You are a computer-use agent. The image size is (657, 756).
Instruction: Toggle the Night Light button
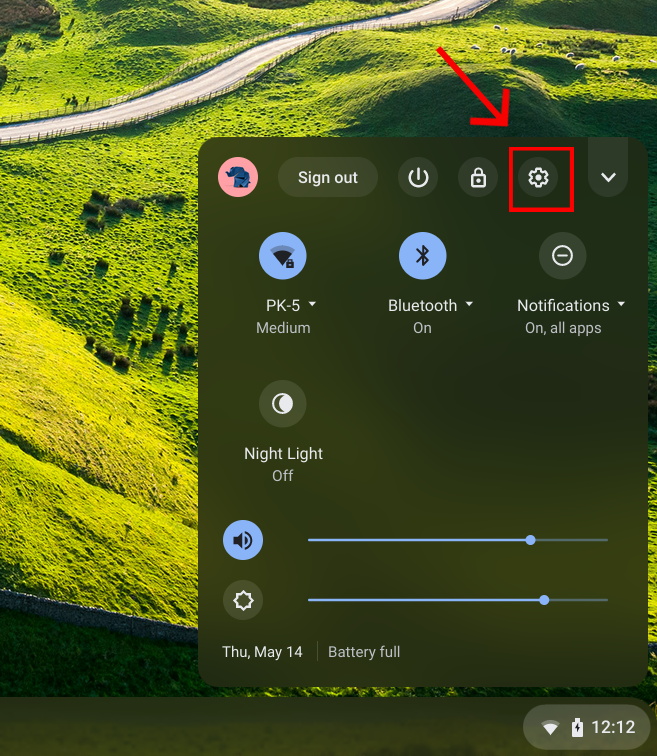coord(283,404)
